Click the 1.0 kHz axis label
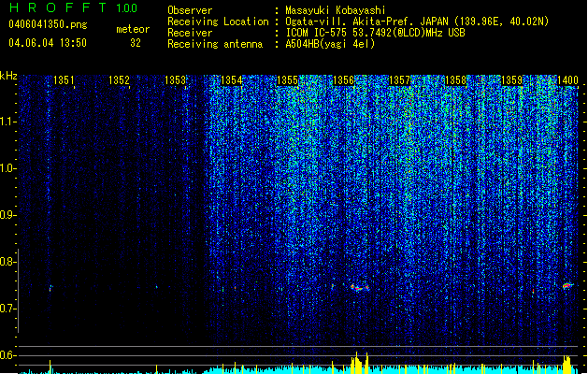588x374 pixels. pyautogui.click(x=7, y=168)
